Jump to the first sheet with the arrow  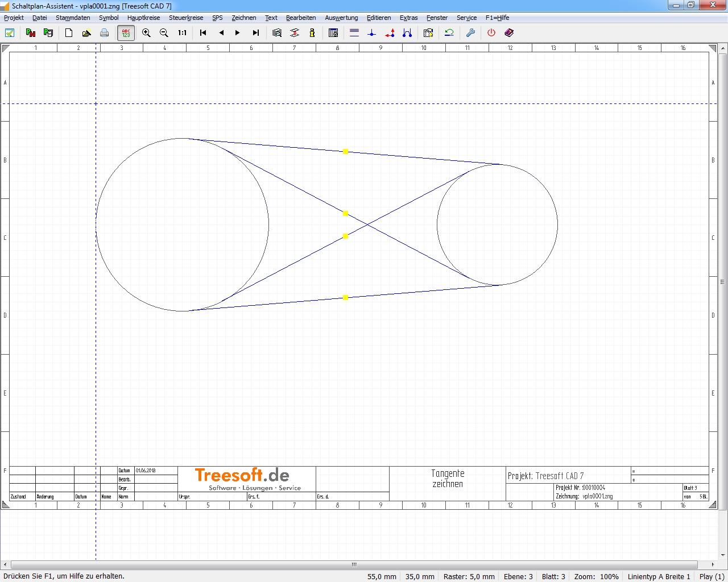[x=203, y=33]
